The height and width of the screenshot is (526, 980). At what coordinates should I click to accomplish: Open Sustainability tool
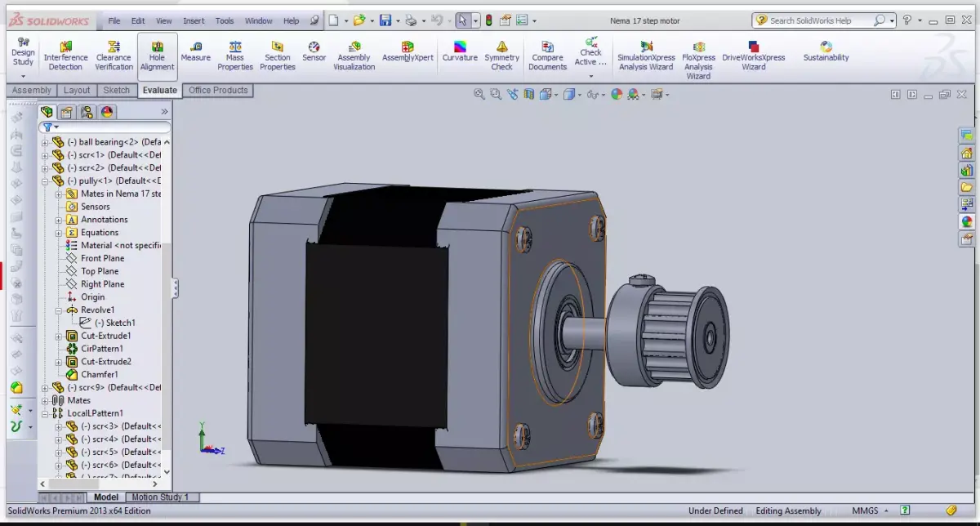826,51
